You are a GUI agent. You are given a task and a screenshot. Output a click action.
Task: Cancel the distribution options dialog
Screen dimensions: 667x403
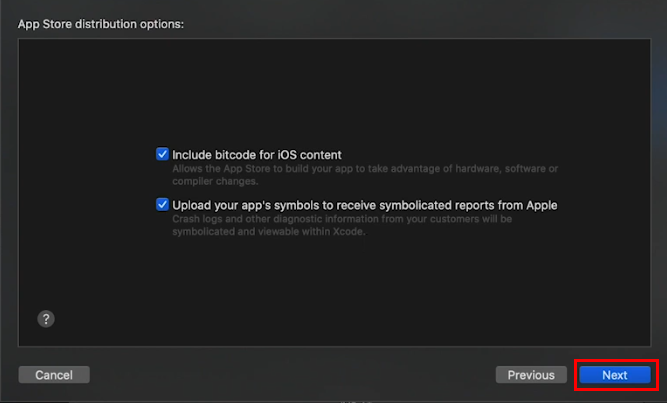(54, 375)
